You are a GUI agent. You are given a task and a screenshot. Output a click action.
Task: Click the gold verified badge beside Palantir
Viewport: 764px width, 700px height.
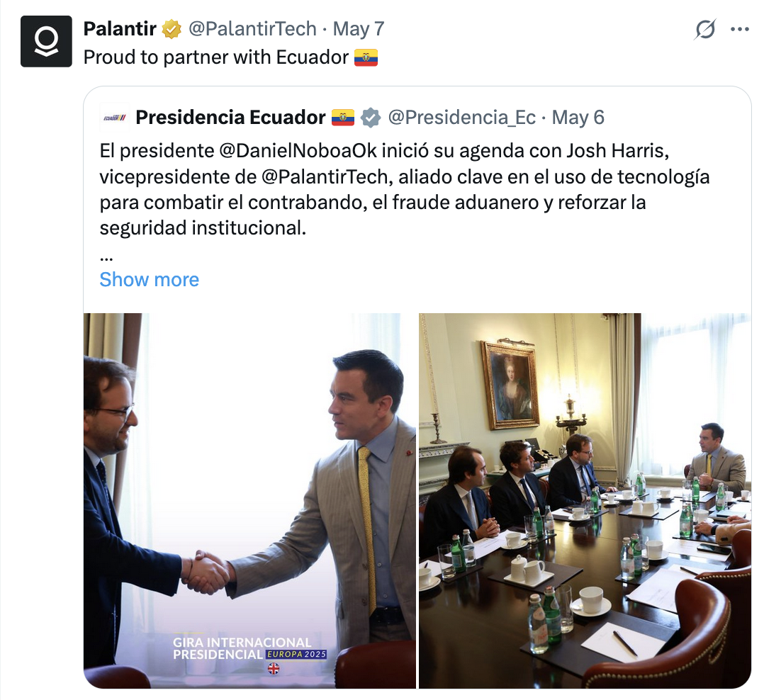[x=172, y=29]
